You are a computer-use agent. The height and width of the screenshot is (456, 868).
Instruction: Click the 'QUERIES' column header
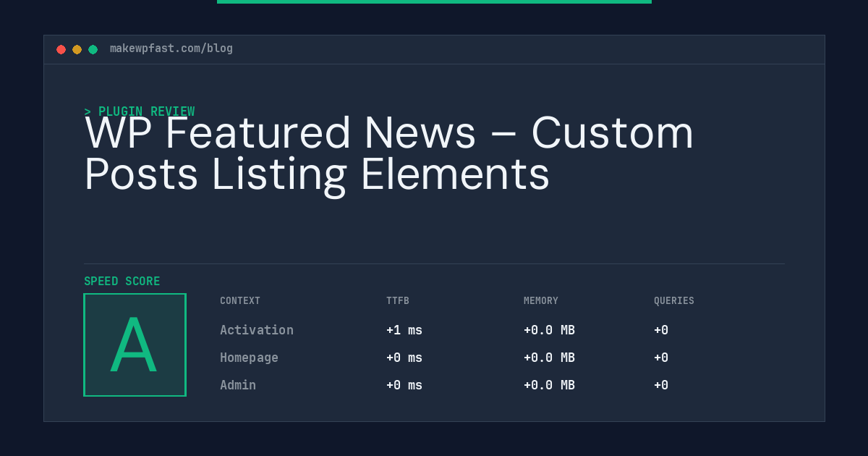point(674,301)
